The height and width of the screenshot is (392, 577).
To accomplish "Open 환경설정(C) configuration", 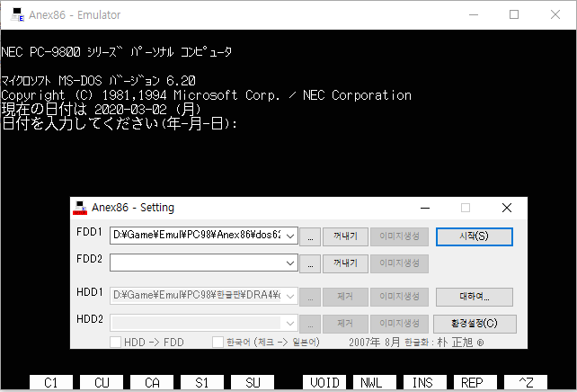I will 475,324.
